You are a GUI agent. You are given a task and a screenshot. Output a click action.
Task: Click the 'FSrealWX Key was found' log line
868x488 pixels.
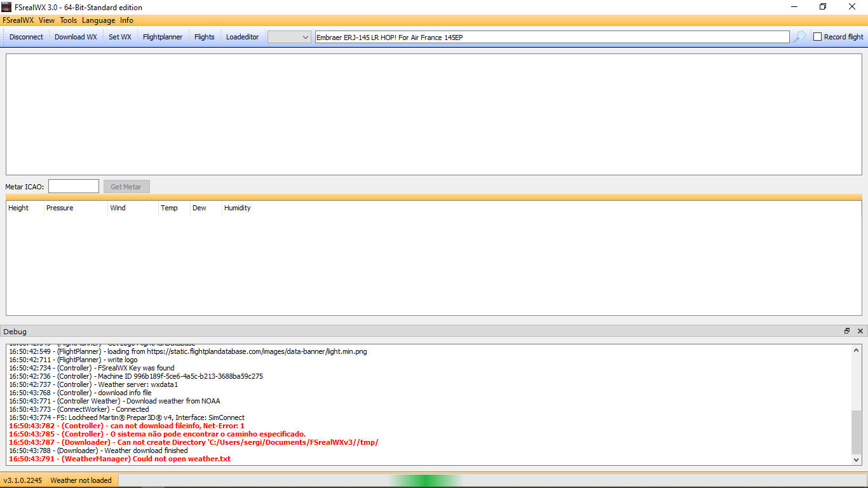coord(92,368)
